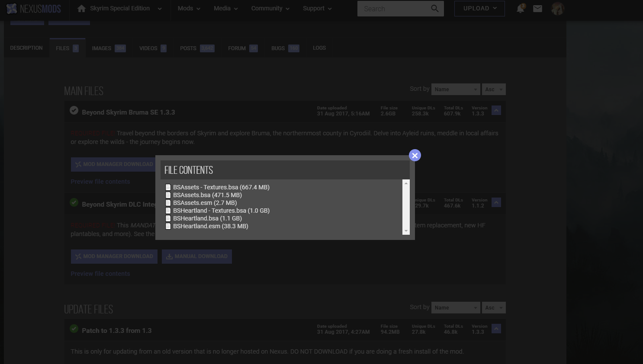This screenshot has height=364, width=643.
Task: Switch to the Description tab
Action: tap(26, 48)
